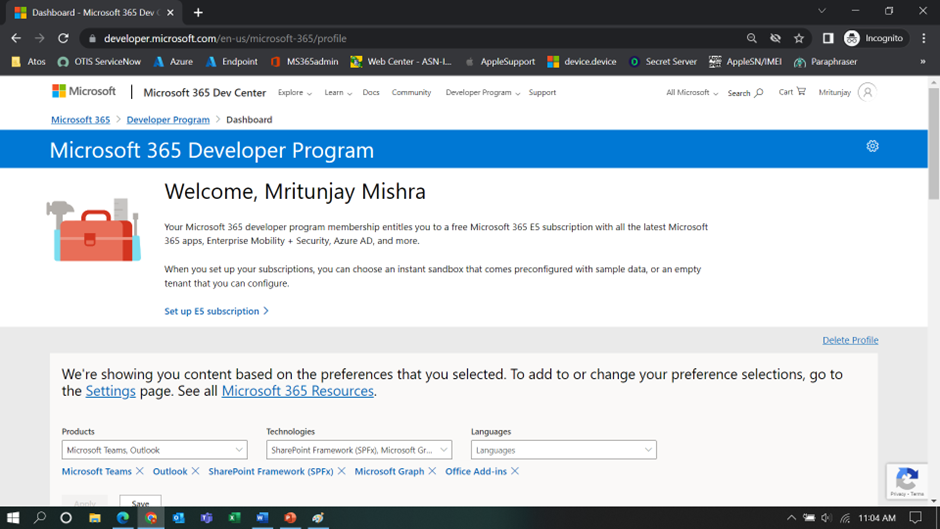Open the MS365admin bookmark
The width and height of the screenshot is (940, 529).
305,62
